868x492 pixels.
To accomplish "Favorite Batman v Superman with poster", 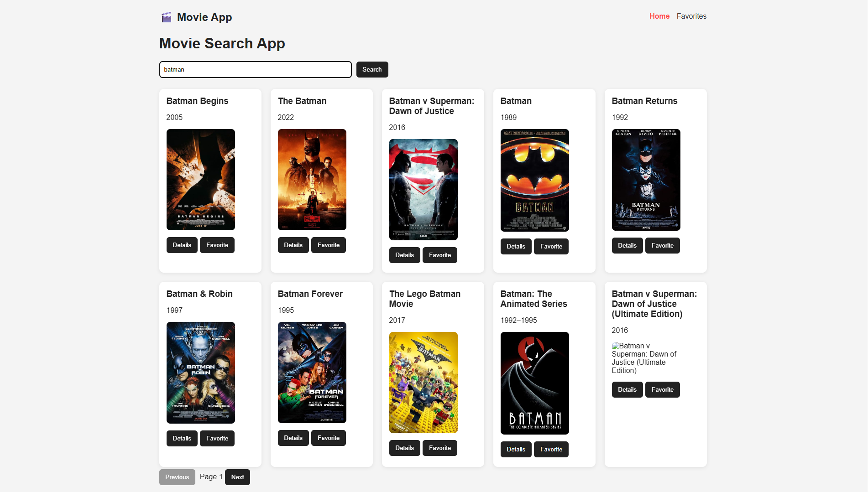I will (x=440, y=255).
